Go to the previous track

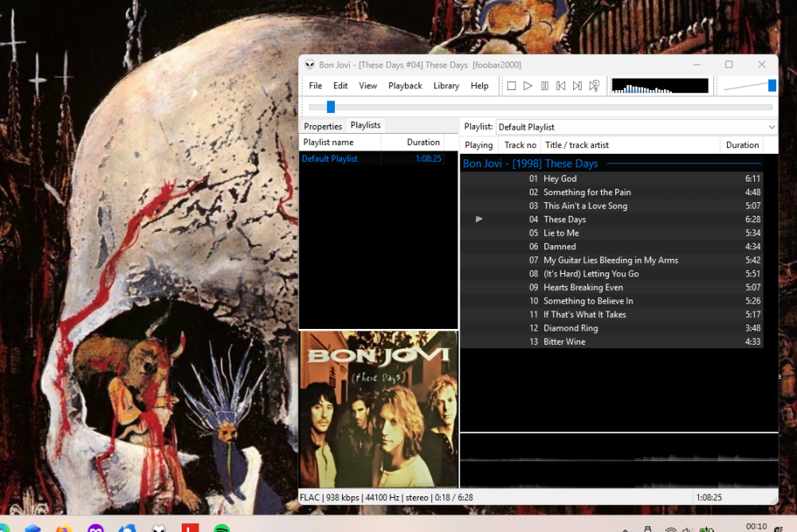coord(560,86)
